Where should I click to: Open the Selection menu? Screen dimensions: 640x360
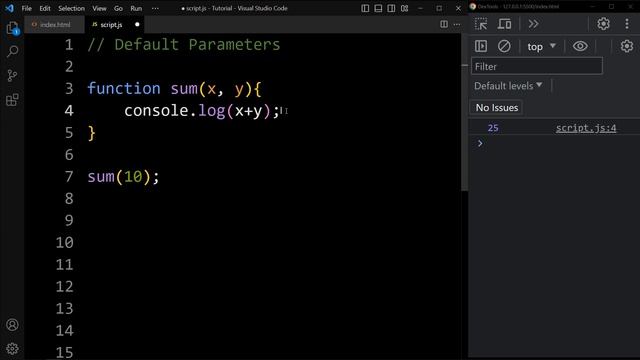[71, 8]
